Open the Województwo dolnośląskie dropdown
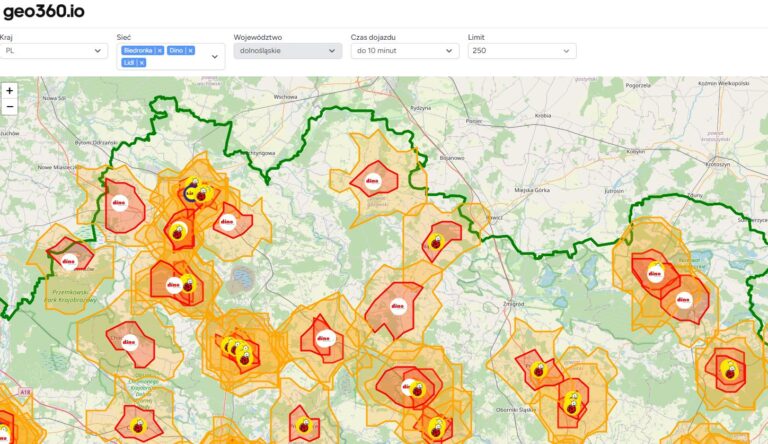This screenshot has width=768, height=444. click(x=288, y=50)
